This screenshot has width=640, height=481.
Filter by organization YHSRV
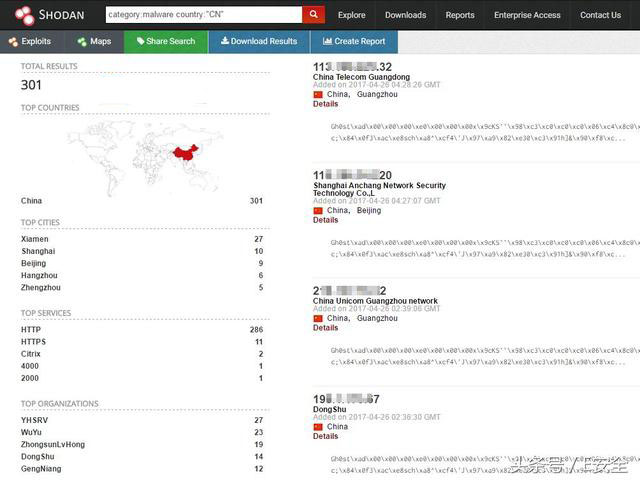tap(142, 421)
